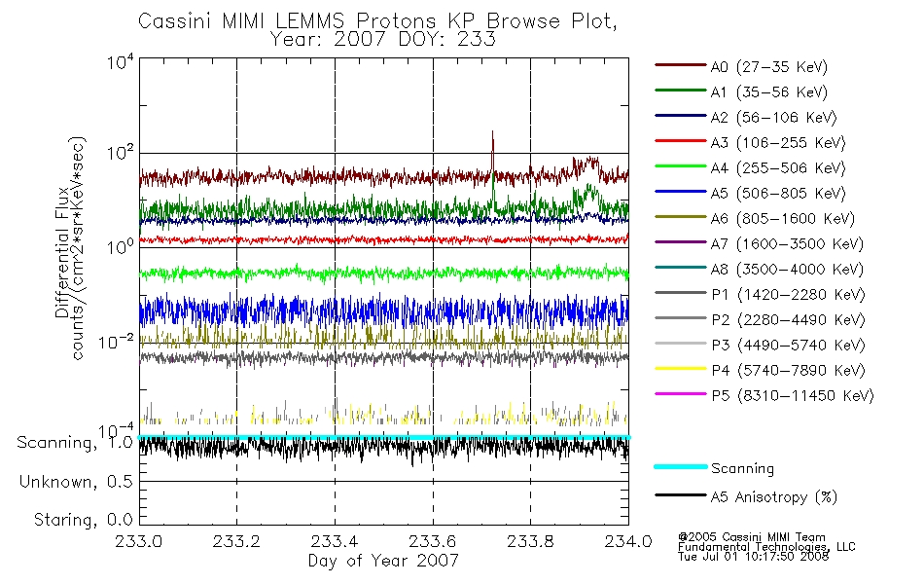Click the plot title Cassini MIMI LEMMS Protons

(x=287, y=20)
